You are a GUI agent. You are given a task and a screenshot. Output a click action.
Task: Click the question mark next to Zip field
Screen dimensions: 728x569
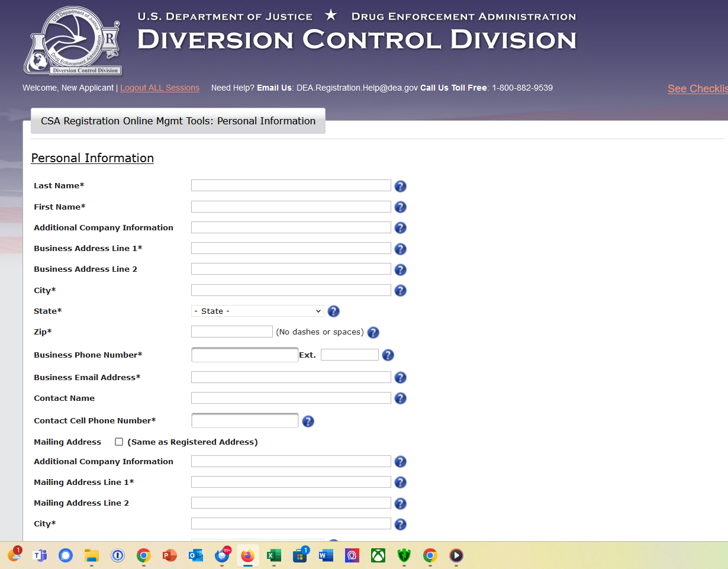373,333
